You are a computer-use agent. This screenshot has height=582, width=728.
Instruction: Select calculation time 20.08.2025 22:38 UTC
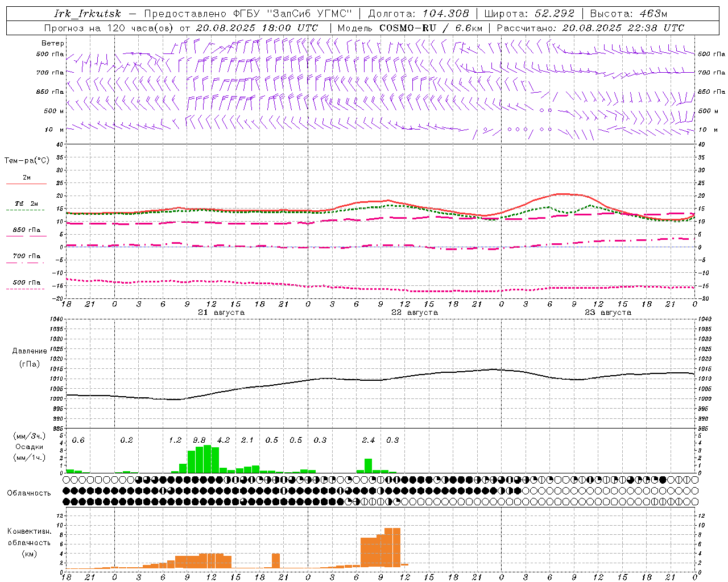pyautogui.click(x=623, y=28)
